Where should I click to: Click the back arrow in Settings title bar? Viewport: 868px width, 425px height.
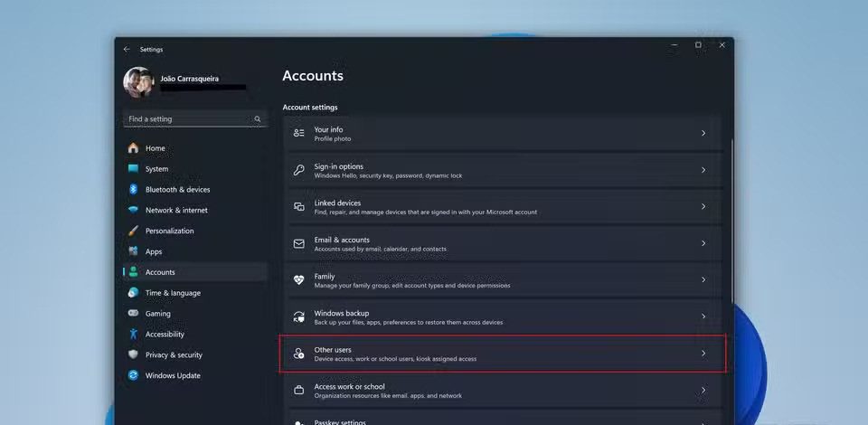[x=127, y=49]
